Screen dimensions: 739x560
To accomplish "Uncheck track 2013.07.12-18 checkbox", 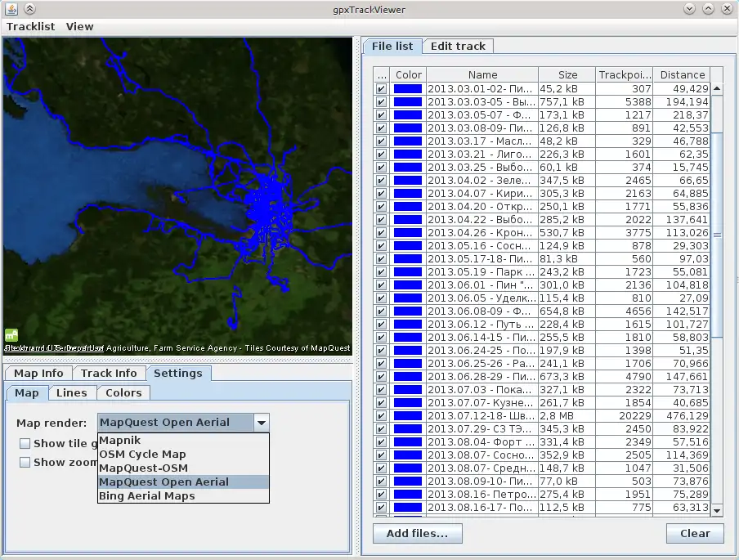I will 381,416.
